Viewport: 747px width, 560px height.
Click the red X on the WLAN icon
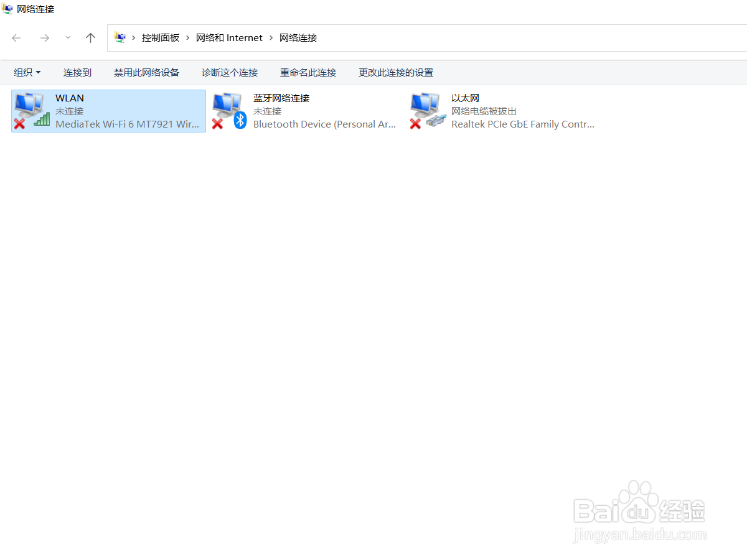[x=19, y=124]
